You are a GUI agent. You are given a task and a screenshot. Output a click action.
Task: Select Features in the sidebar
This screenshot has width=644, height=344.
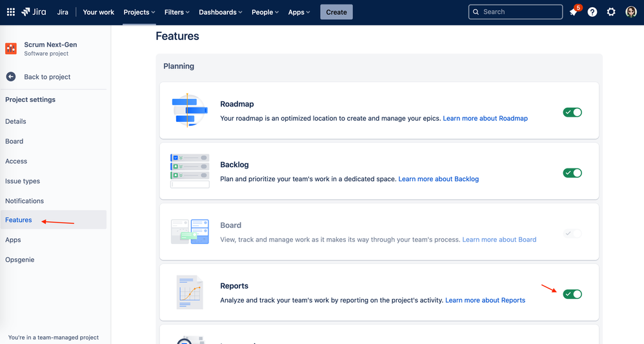[x=54, y=220]
